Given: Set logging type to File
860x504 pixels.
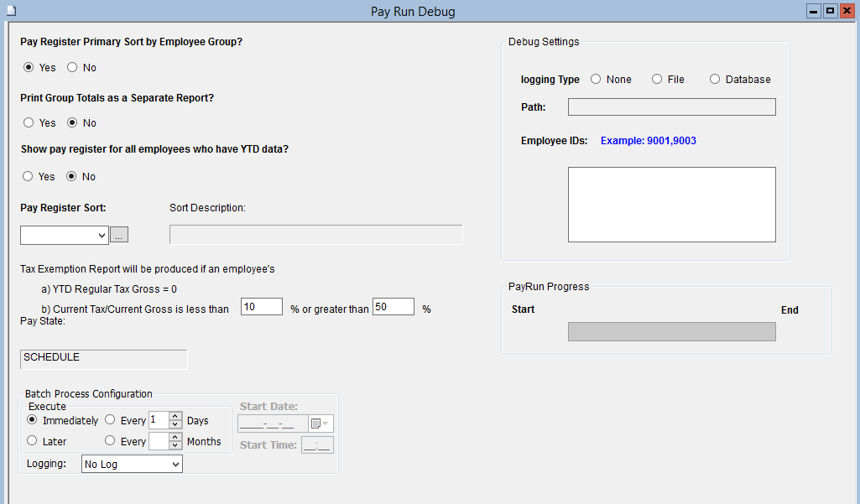Looking at the screenshot, I should tap(657, 80).
